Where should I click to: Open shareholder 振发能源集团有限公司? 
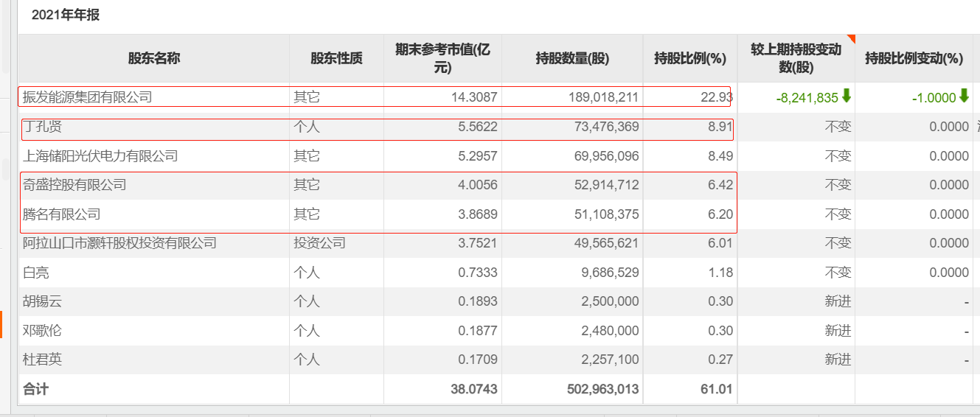click(x=88, y=97)
